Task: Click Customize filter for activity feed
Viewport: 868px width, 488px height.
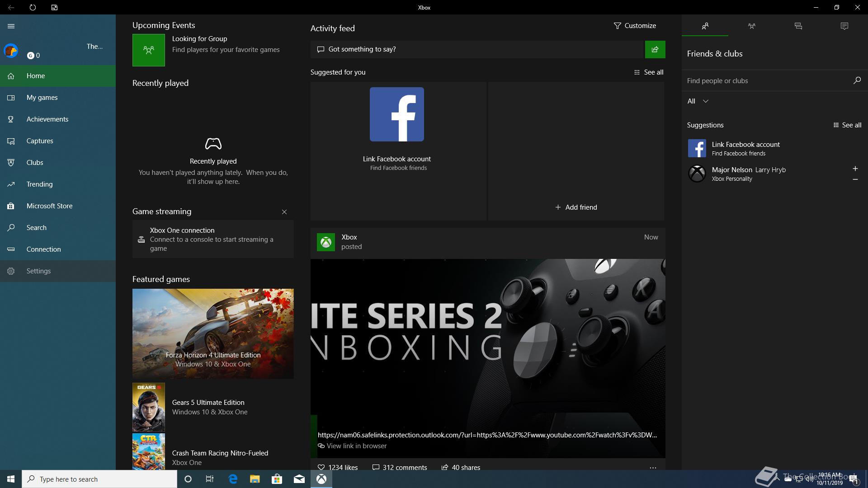Action: pyautogui.click(x=635, y=26)
